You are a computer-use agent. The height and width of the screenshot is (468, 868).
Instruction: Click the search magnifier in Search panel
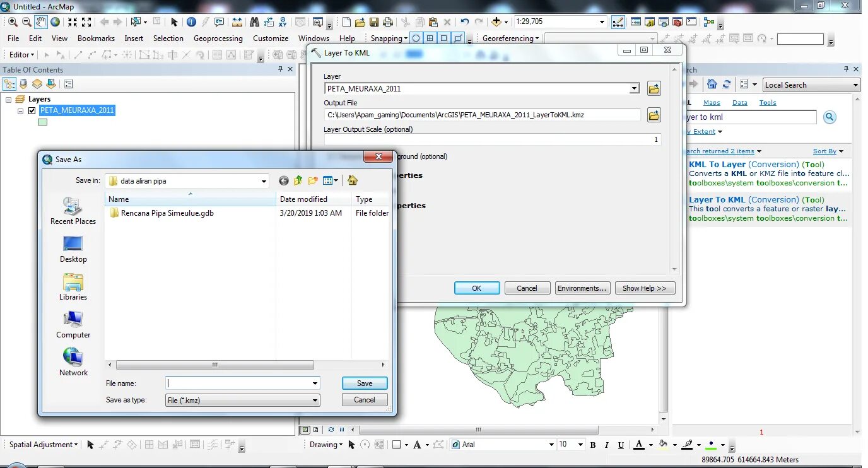tap(830, 117)
